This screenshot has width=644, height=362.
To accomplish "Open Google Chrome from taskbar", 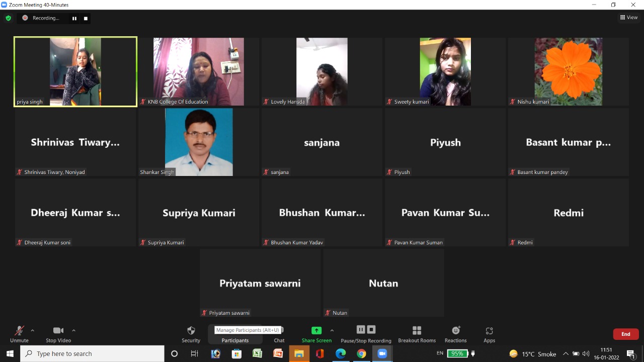I will [x=361, y=353].
